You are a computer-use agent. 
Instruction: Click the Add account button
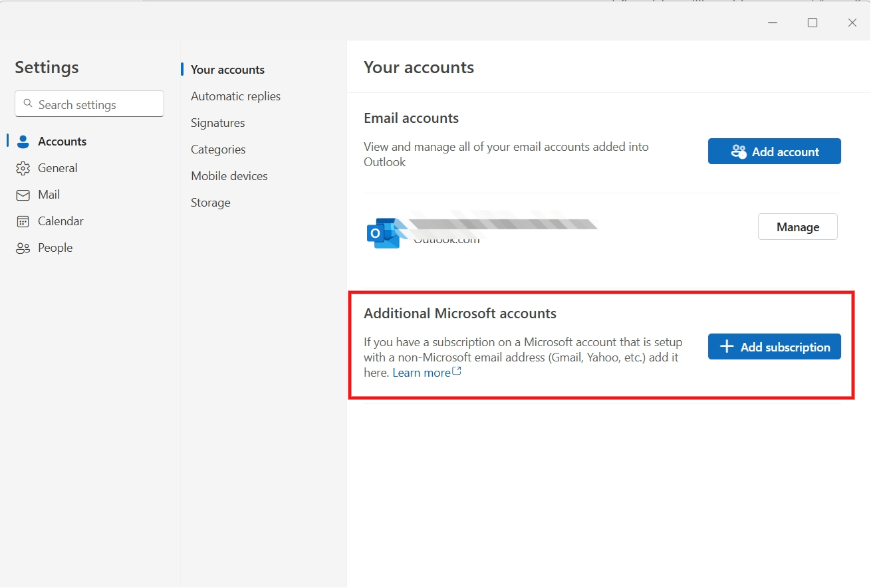point(774,151)
